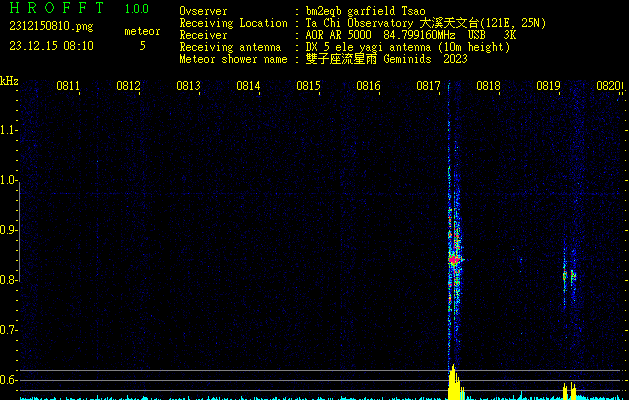Image resolution: width=629 pixels, height=400 pixels.
Task: Click the 1.0.0 version number
Action: pyautogui.click(x=137, y=9)
